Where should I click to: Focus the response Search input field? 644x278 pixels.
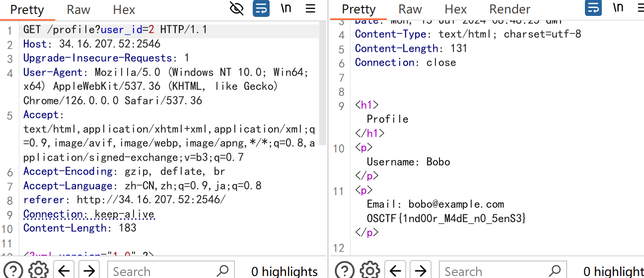(492, 271)
